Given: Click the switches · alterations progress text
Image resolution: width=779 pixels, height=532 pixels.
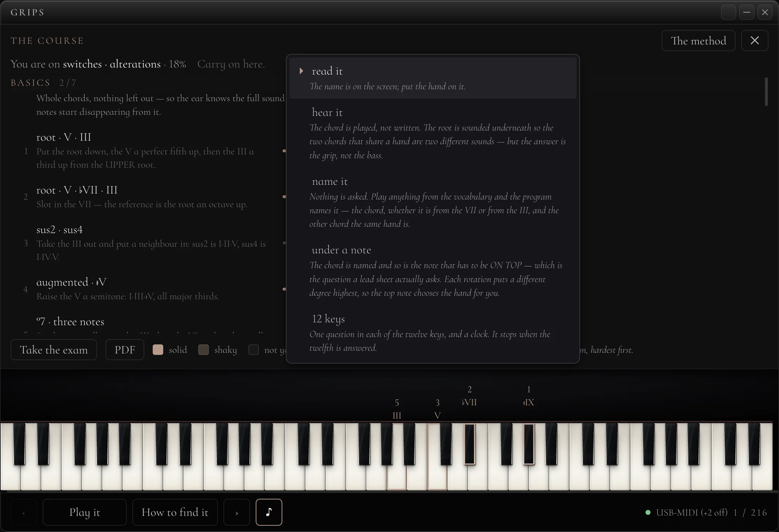Looking at the screenshot, I should point(112,64).
